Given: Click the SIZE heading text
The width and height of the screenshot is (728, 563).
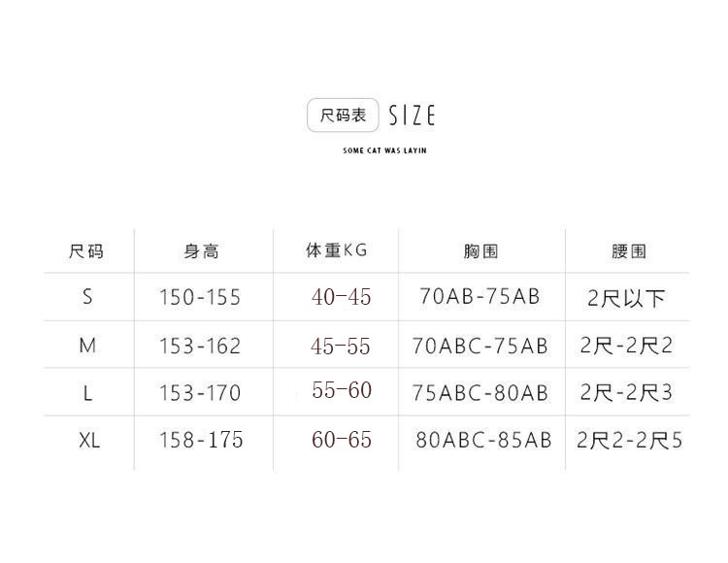Looking at the screenshot, I should click(412, 116).
